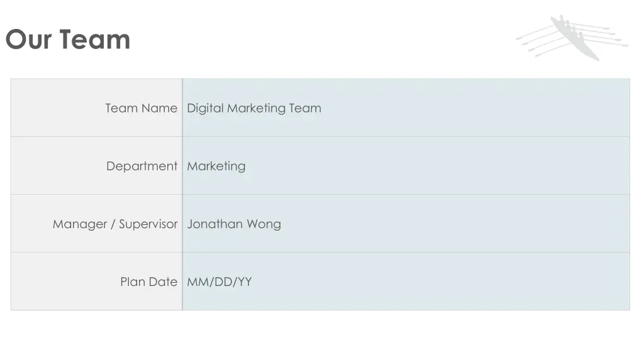The width and height of the screenshot is (644, 362).
Task: Click the "Marketing" department value
Action: tap(216, 166)
